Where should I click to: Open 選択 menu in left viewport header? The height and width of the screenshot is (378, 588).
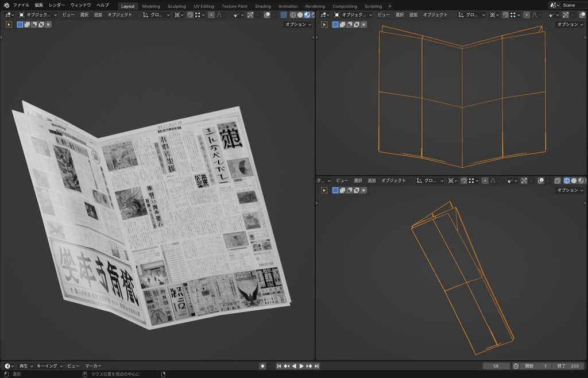point(84,15)
